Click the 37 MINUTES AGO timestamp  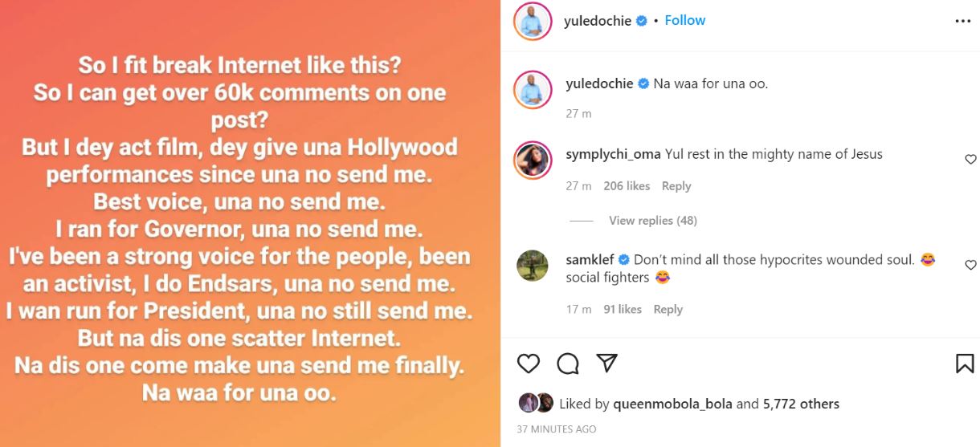pos(557,429)
